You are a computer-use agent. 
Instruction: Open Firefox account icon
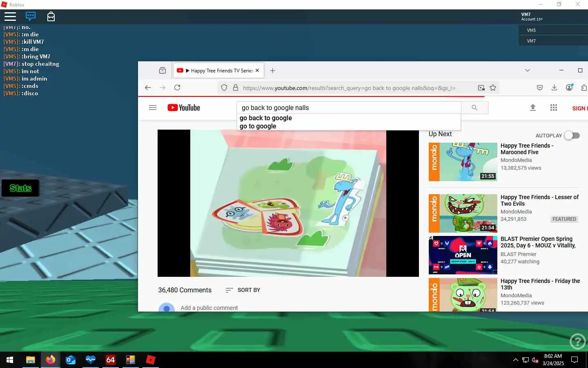point(569,88)
